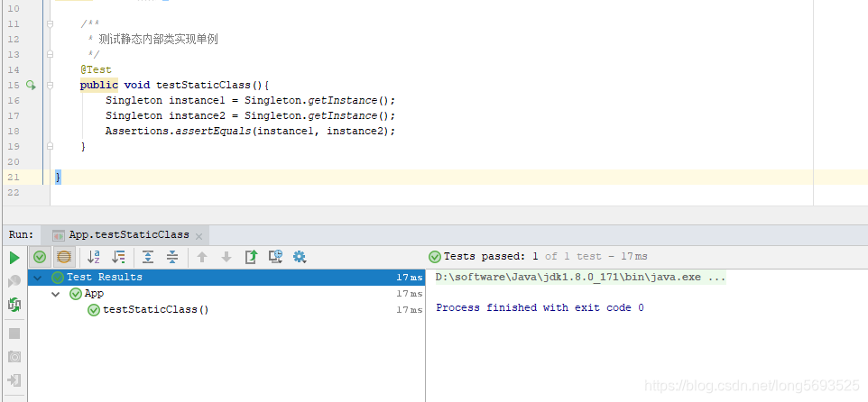This screenshot has height=402, width=868.
Task: Click the 'public' keyword on line 15
Action: 99,85
